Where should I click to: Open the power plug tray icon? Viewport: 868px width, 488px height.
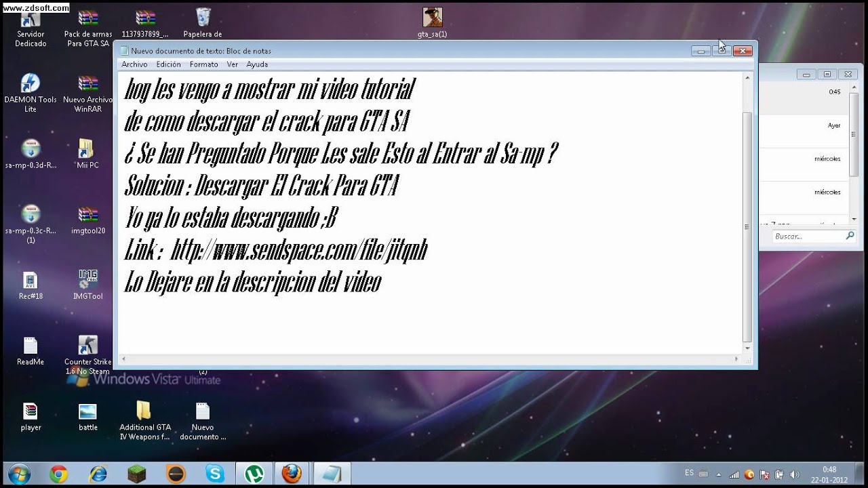coord(780,474)
